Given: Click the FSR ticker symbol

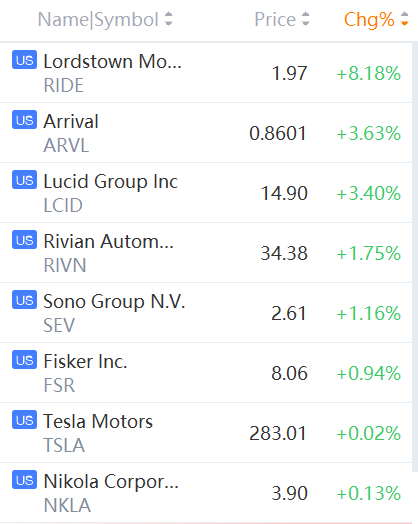Looking at the screenshot, I should pos(59,385).
